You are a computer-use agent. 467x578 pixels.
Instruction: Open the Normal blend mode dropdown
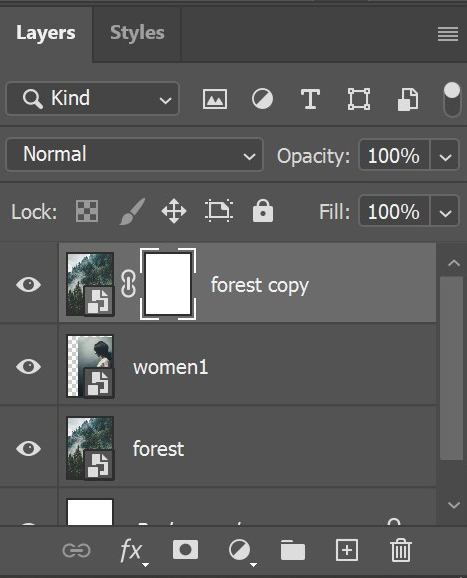(135, 154)
